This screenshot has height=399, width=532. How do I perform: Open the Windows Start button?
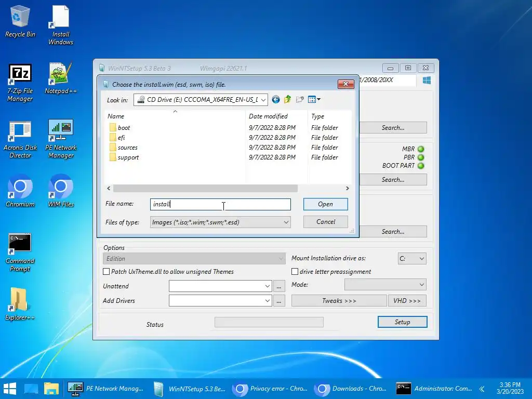click(10, 389)
